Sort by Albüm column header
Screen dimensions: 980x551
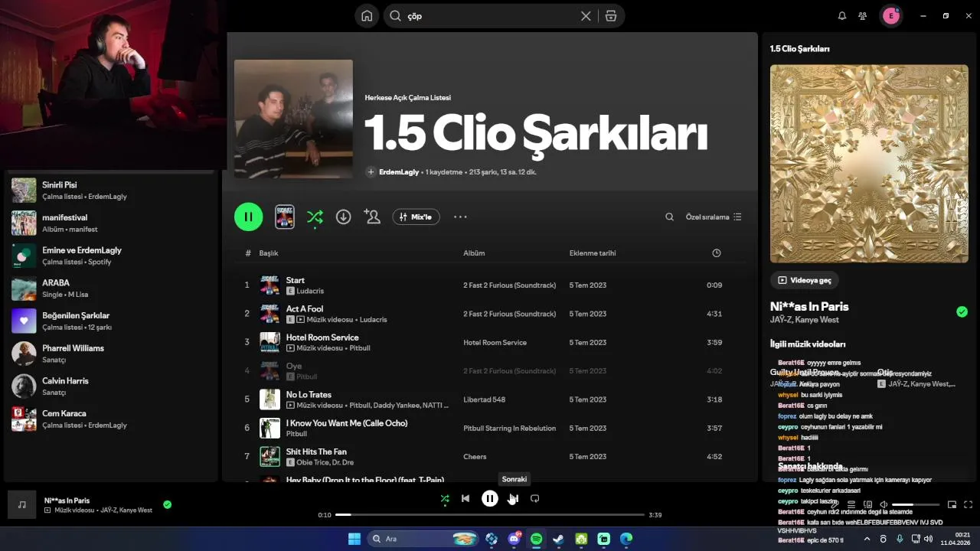click(474, 253)
